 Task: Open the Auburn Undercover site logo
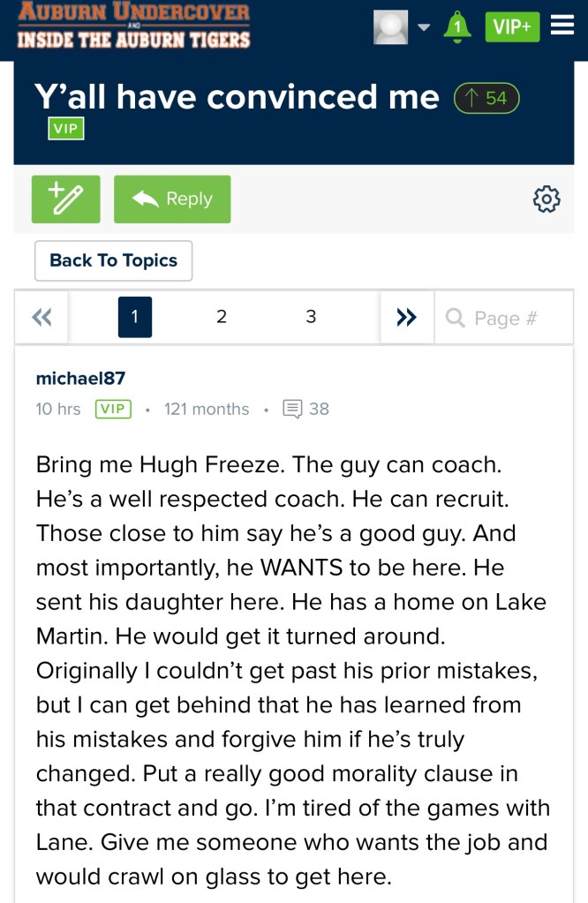click(x=133, y=26)
